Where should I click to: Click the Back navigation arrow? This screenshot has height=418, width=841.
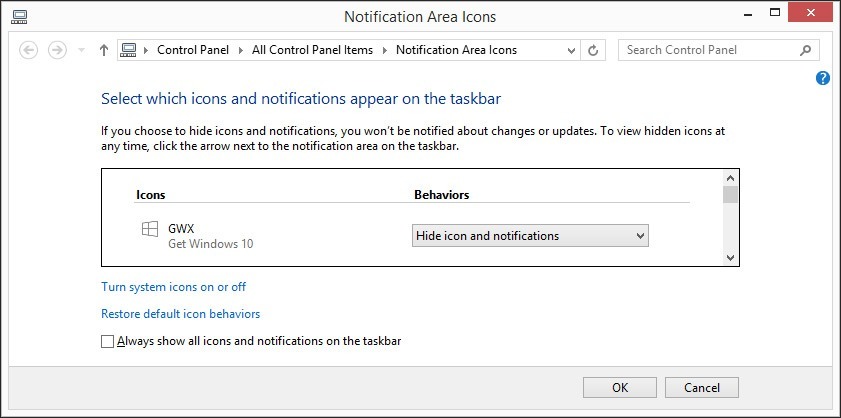tap(28, 50)
